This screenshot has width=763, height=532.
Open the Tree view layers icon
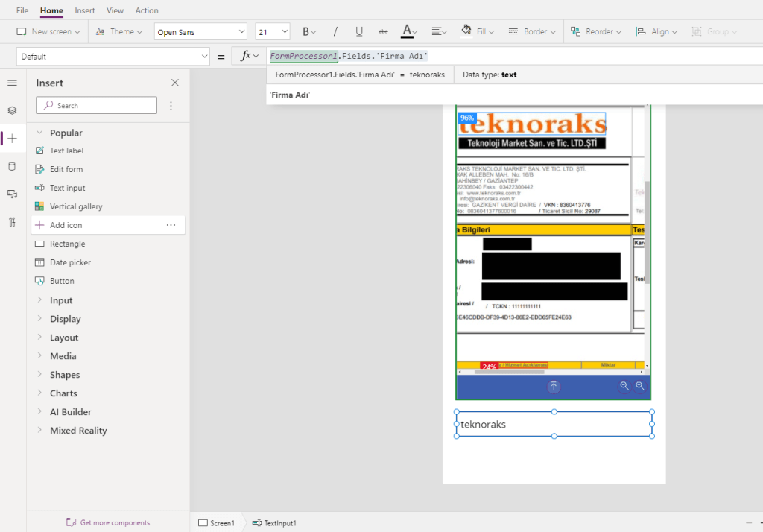click(x=12, y=110)
